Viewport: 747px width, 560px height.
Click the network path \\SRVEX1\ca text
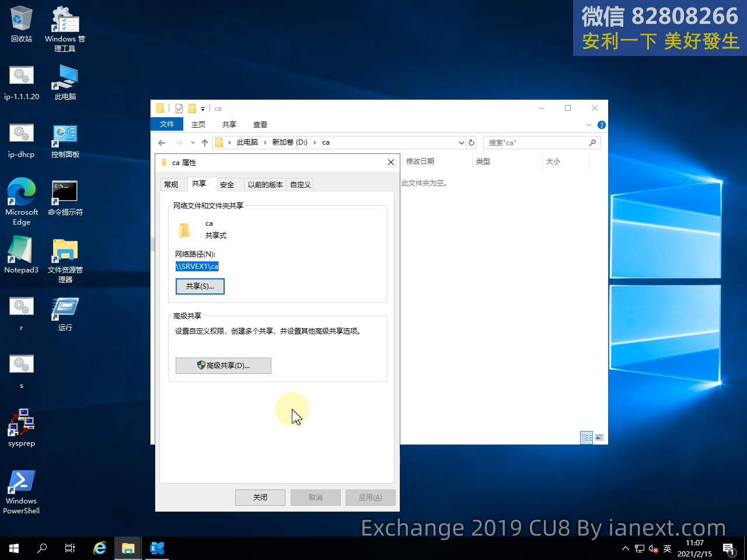[x=197, y=267]
